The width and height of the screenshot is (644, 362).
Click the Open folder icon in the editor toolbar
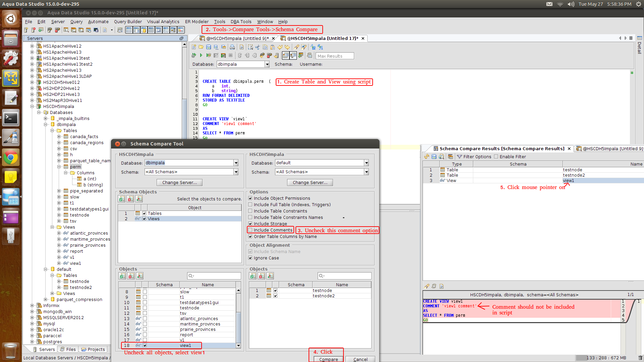pos(201,47)
